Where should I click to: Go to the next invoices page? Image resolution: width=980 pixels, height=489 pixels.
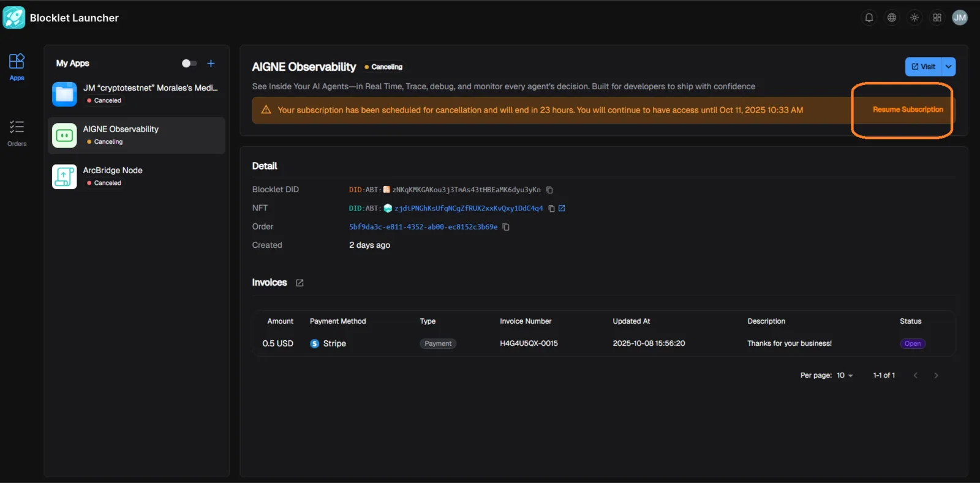click(x=936, y=376)
